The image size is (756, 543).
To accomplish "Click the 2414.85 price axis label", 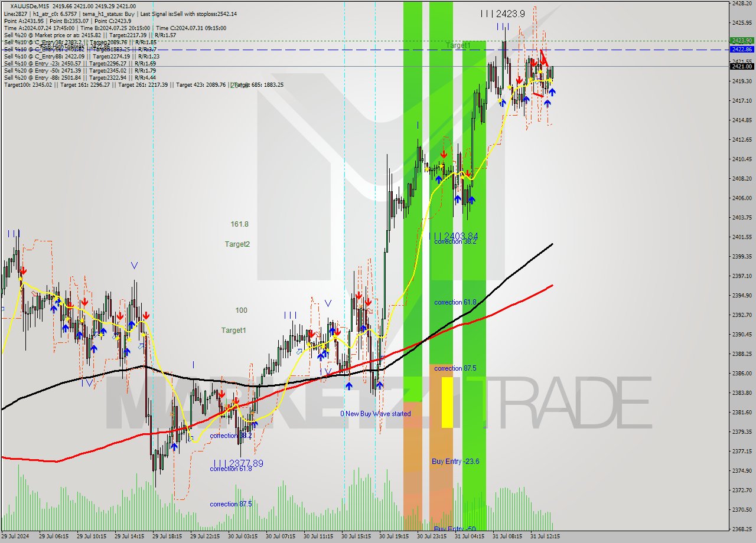I will point(741,120).
